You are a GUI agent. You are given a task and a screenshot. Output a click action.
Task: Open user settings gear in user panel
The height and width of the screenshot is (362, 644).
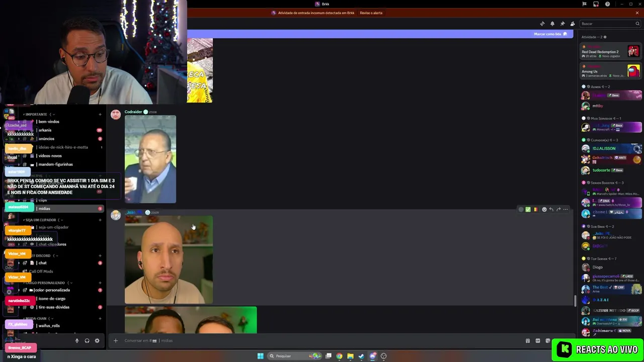97,341
